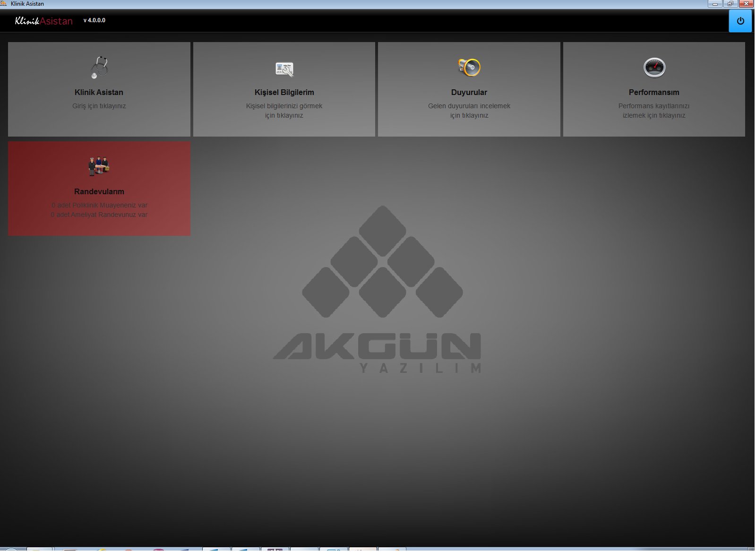756x552 pixels.
Task: Click the blue power button
Action: coord(740,21)
